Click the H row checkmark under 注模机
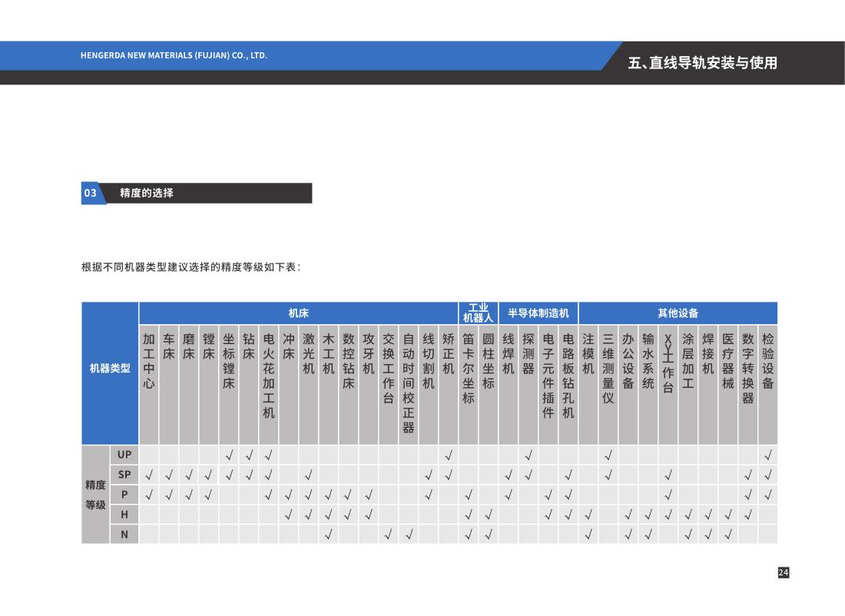Image resolution: width=845 pixels, height=616 pixels. [588, 515]
